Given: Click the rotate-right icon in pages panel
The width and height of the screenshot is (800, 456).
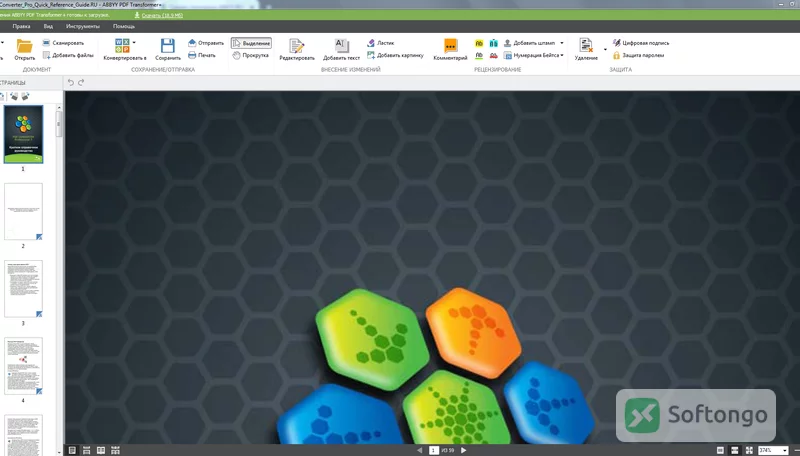Looking at the screenshot, I should 25,96.
